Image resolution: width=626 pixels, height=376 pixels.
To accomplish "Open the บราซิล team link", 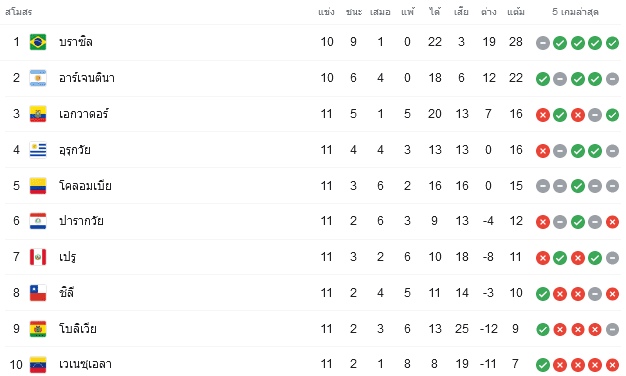I will (76, 42).
